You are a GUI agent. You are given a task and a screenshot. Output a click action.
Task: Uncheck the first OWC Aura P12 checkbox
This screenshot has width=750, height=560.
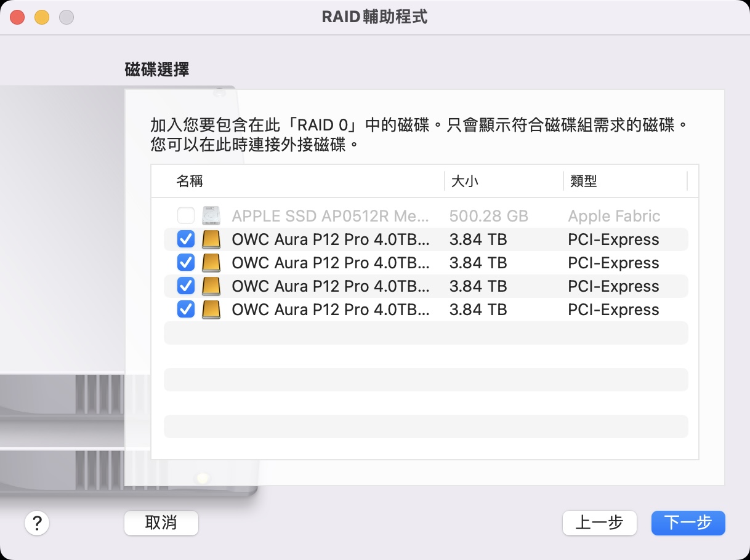click(x=185, y=239)
